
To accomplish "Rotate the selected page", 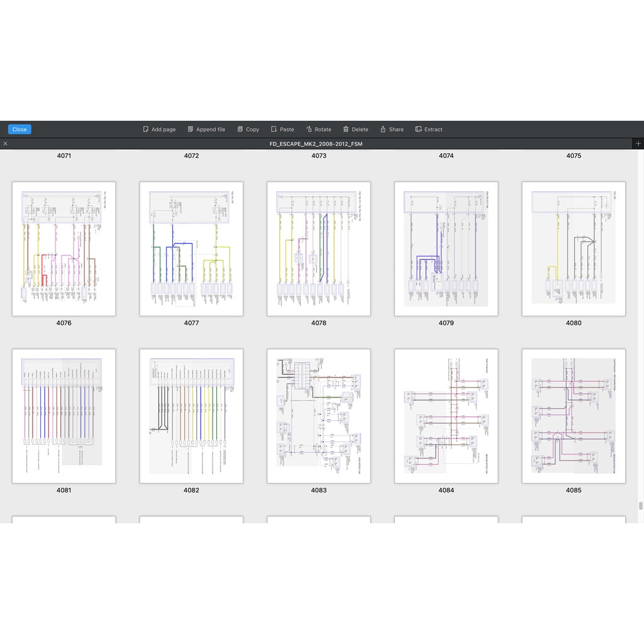I will (x=309, y=130).
